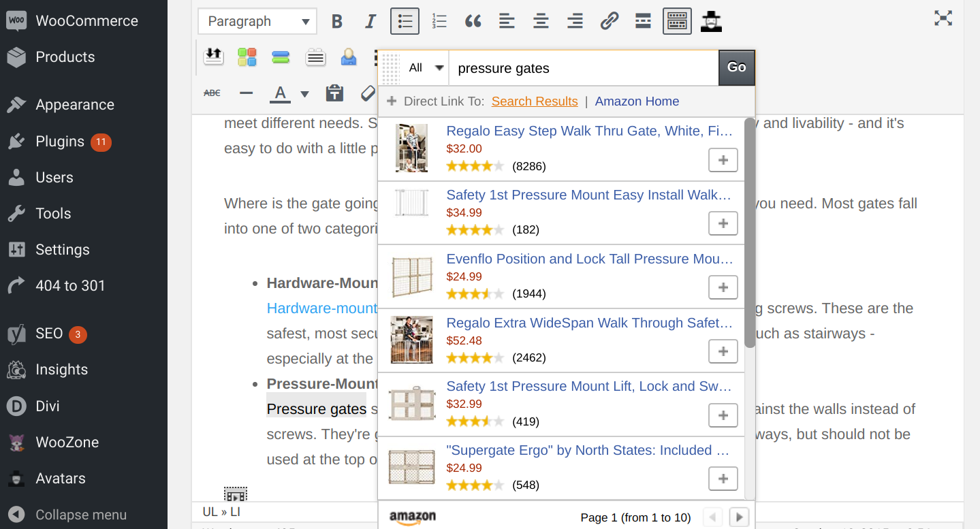Image resolution: width=980 pixels, height=529 pixels.
Task: Insert the Read More tag
Action: point(643,22)
